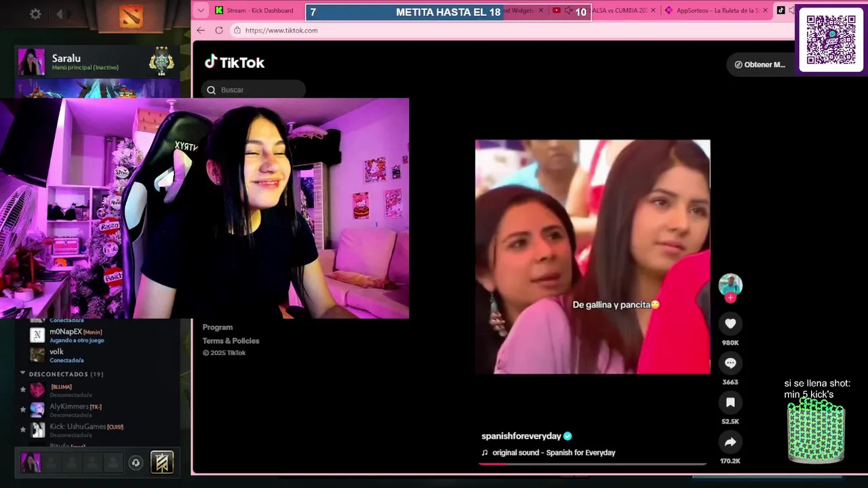Toggle party voice headset icon

click(x=136, y=463)
